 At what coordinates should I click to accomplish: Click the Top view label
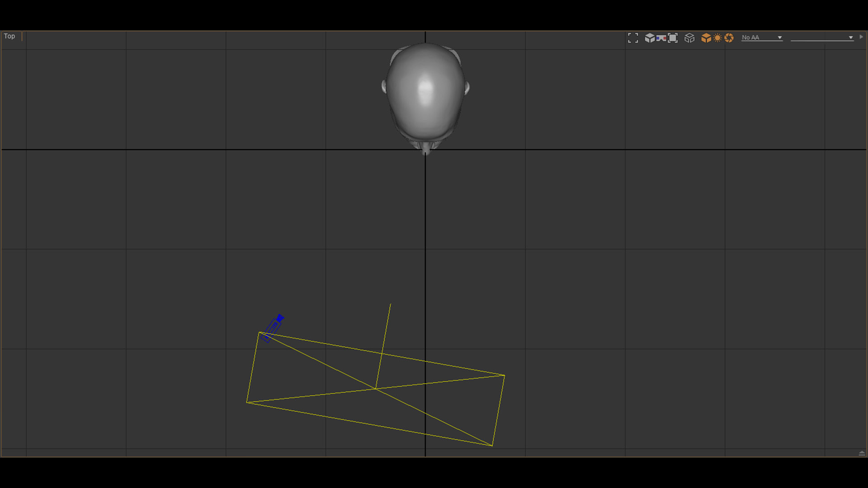[9, 36]
